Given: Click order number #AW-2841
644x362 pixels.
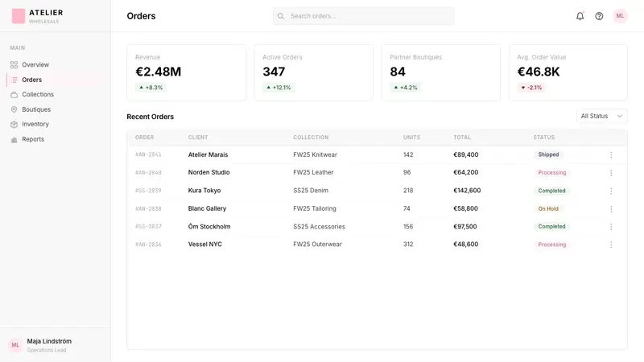Looking at the screenshot, I should pos(148,154).
